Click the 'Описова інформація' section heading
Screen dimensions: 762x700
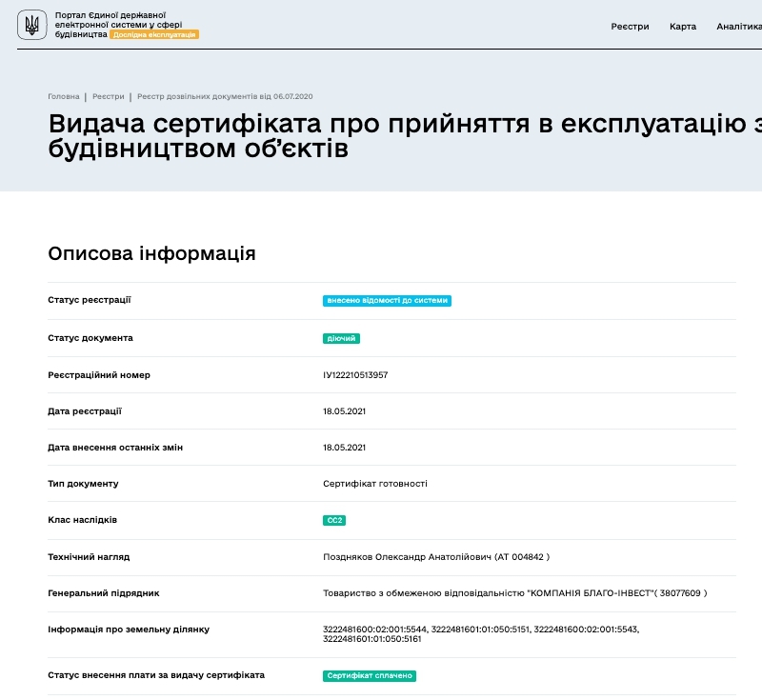coord(151,253)
